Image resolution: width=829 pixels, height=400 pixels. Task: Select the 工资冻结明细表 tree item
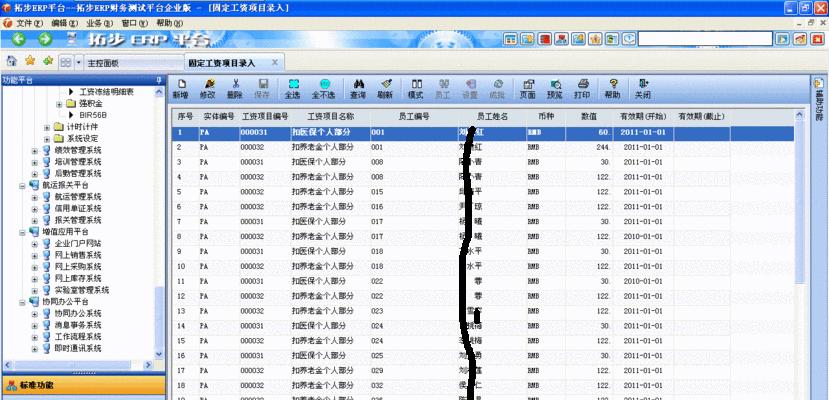coord(106,91)
